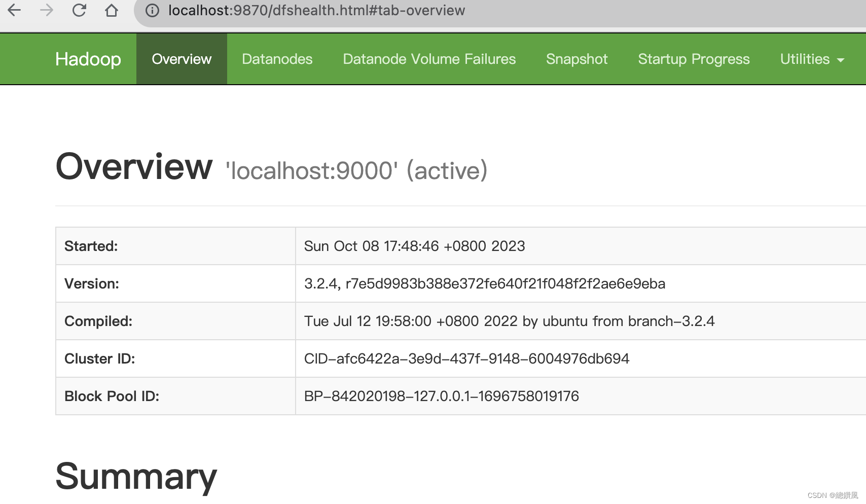Go forward using browser forward arrow
The width and height of the screenshot is (866, 504).
pyautogui.click(x=47, y=10)
